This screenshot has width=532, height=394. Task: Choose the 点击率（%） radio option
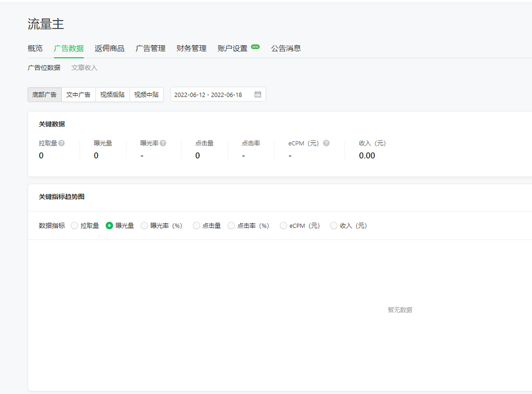click(231, 226)
